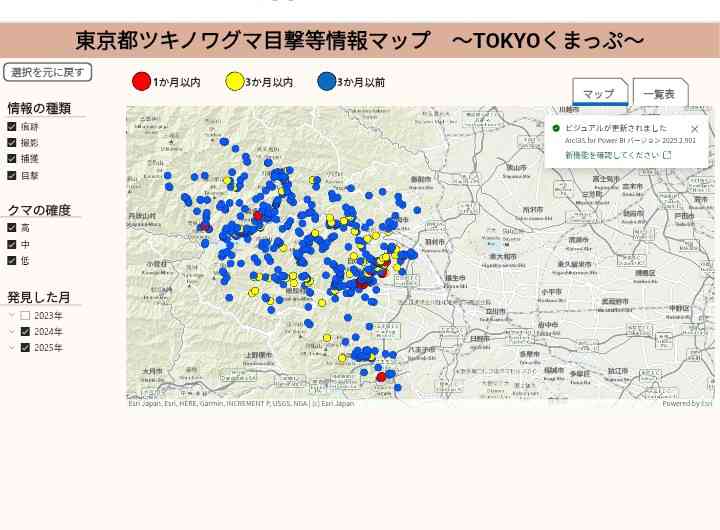Click the 狛江市 map label
This screenshot has height=530, width=720.
617,371
